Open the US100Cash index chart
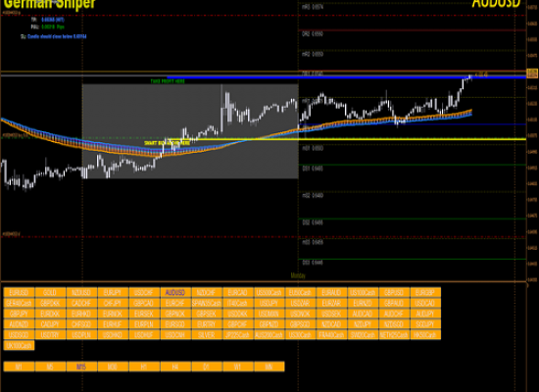 363,293
